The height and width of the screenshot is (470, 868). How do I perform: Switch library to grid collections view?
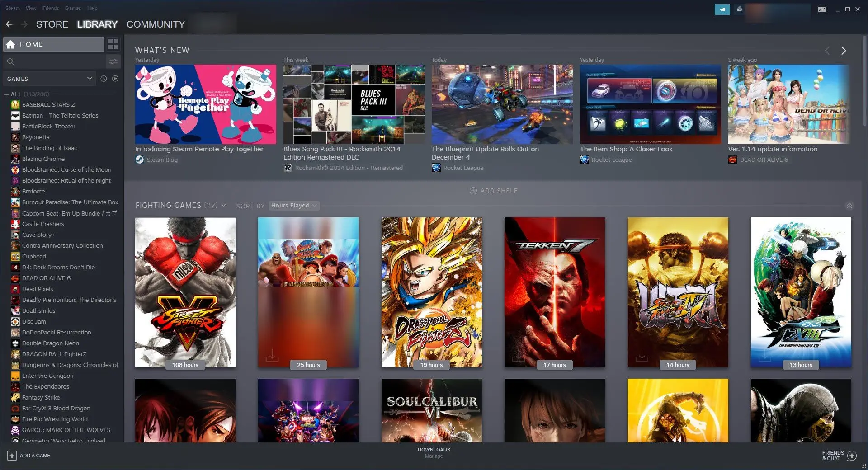pos(113,44)
